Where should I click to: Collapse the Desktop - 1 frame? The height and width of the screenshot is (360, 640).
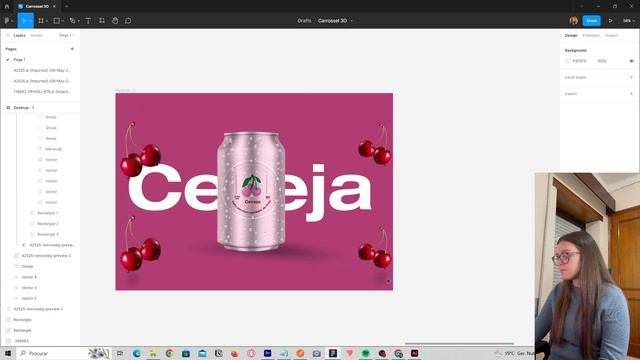coord(8,108)
